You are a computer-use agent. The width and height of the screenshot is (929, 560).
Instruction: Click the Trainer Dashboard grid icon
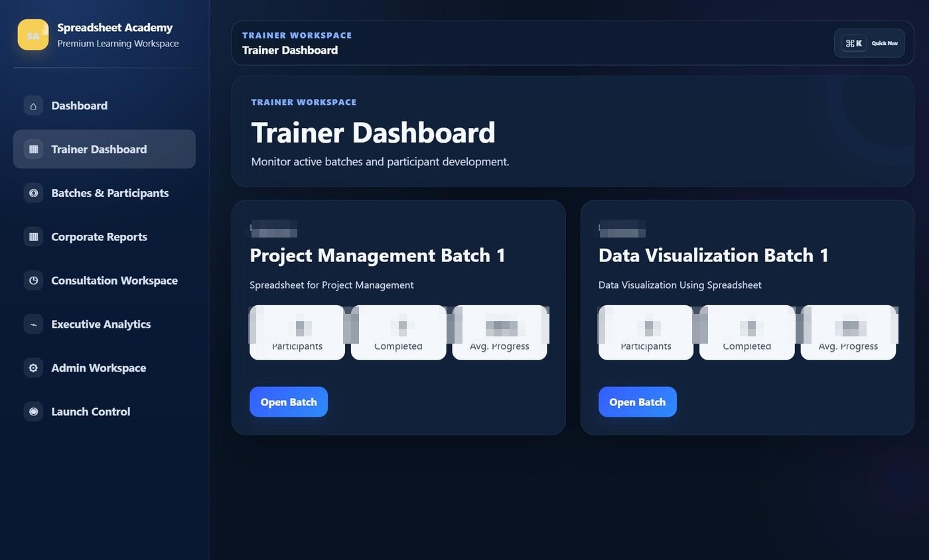tap(33, 149)
